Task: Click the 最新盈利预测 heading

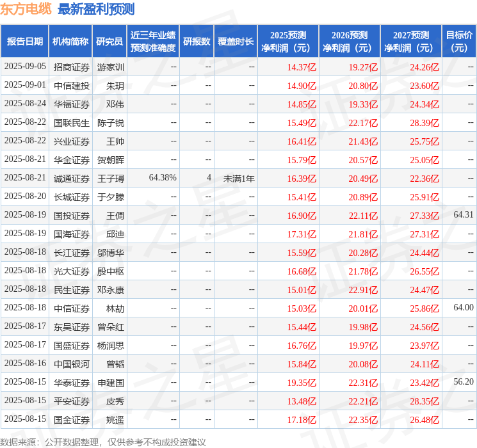Action: coord(96,9)
